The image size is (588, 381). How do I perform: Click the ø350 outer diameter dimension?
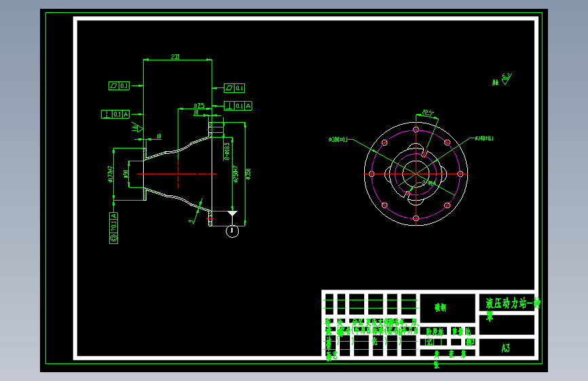pos(248,174)
